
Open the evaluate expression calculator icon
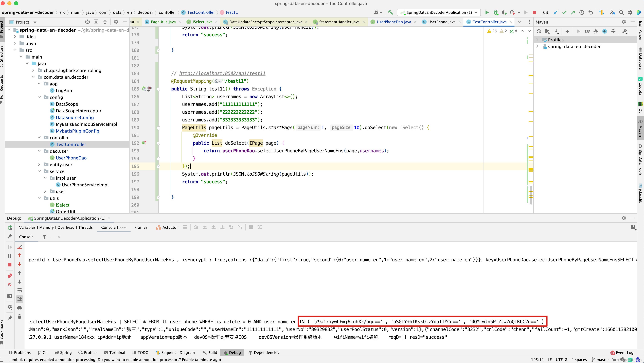(x=251, y=227)
